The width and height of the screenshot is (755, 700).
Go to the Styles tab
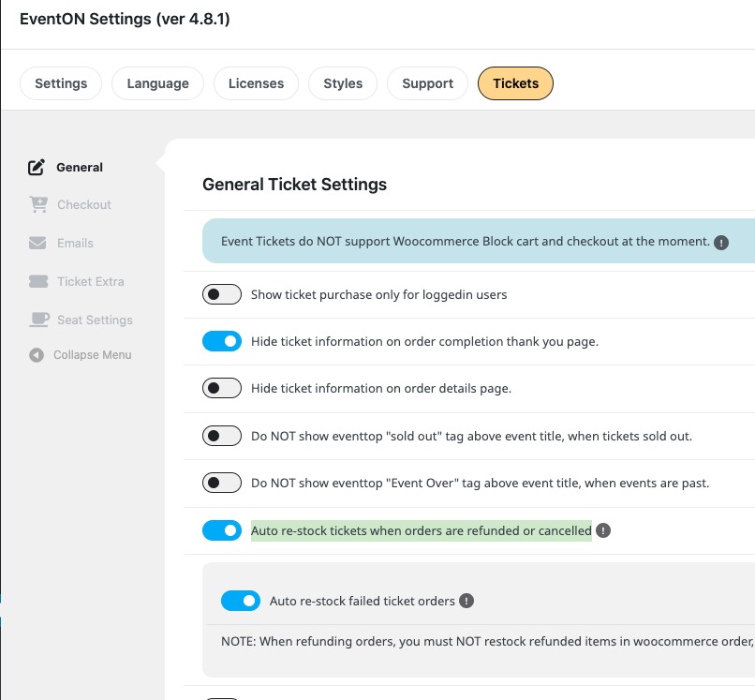(342, 83)
